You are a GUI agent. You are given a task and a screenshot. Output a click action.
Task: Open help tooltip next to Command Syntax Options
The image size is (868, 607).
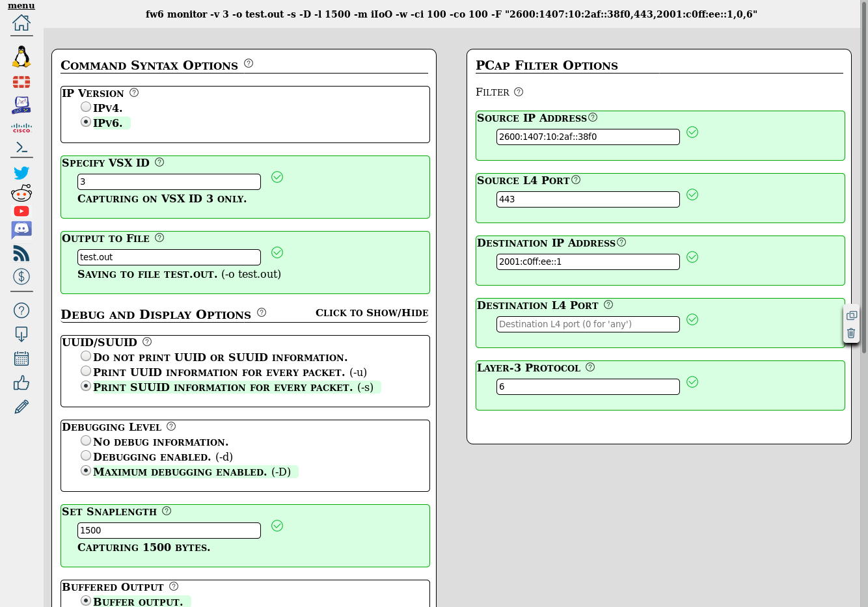249,64
